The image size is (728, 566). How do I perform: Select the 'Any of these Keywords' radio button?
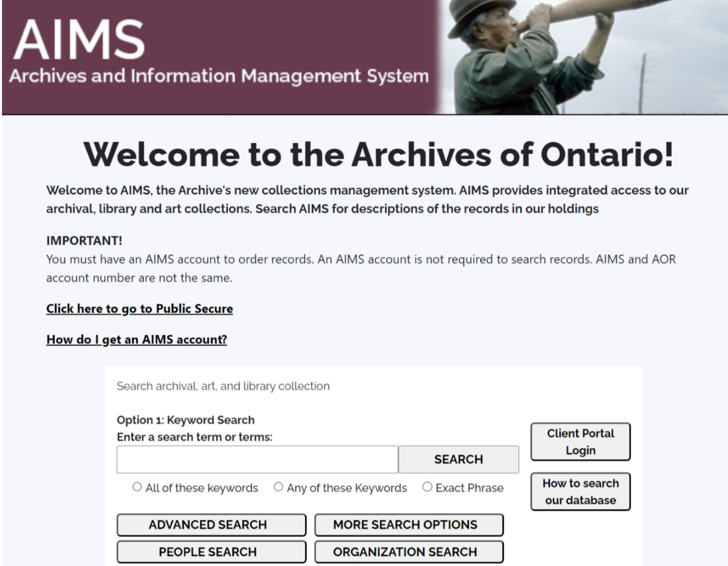pos(278,487)
